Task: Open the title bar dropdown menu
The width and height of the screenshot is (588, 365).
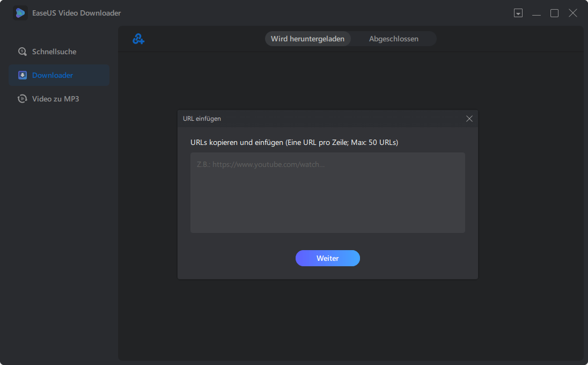Action: (518, 13)
